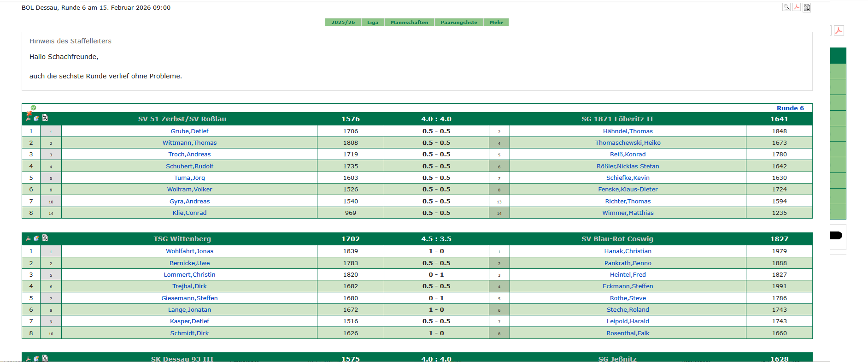Click the PDF icon in the right sidebar
Screen dimensions: 868x362
click(x=839, y=30)
